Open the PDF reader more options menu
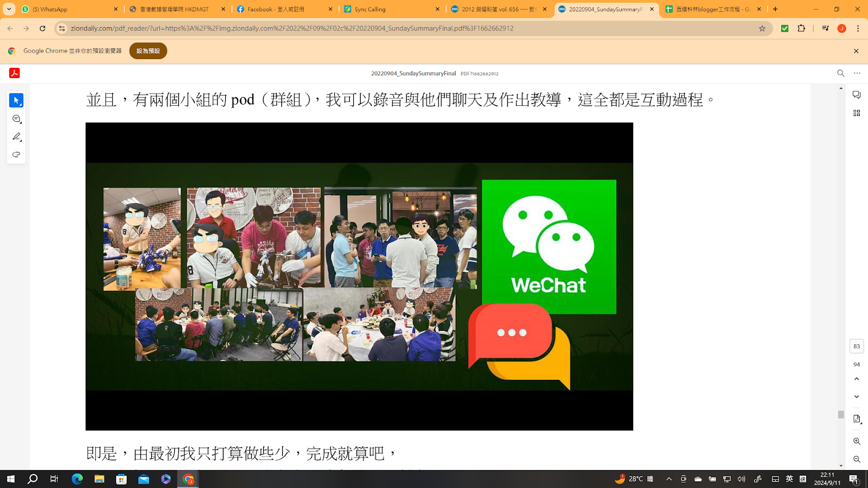The height and width of the screenshot is (488, 868). (x=857, y=73)
